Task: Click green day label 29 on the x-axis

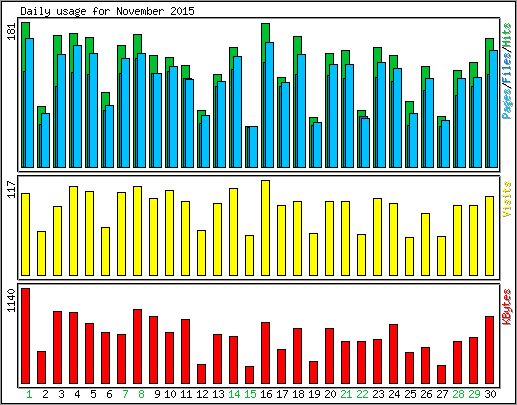Action: tap(474, 394)
